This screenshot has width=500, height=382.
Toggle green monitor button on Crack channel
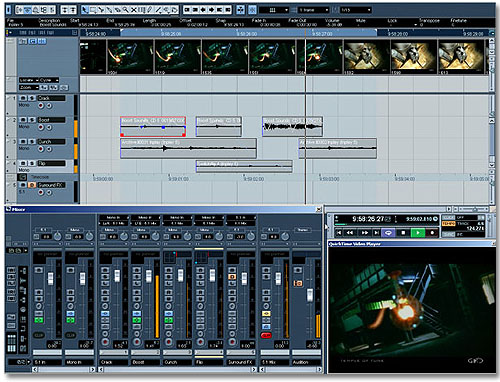pos(105,320)
